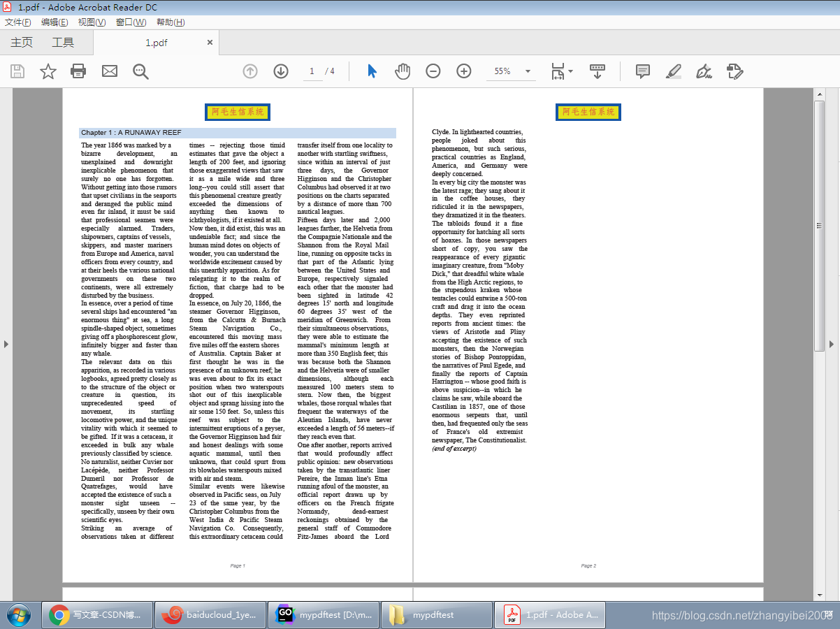Send the file by email icon
This screenshot has height=629, width=840.
click(110, 71)
